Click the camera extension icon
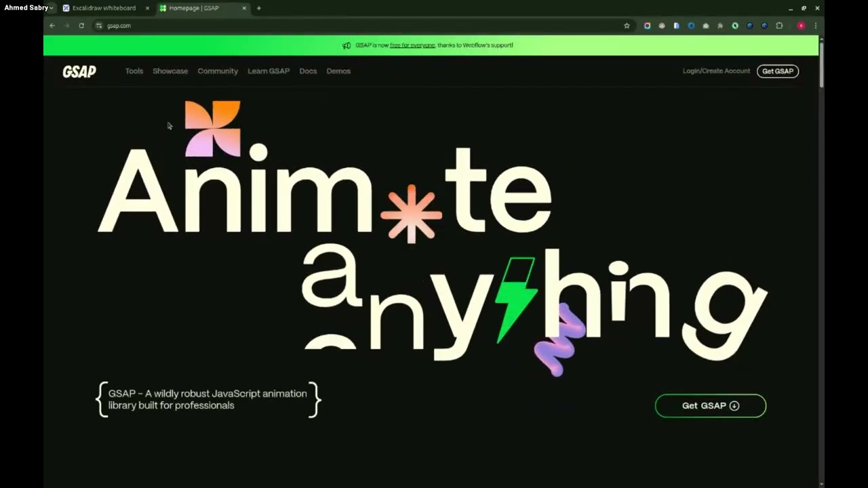The image size is (868, 488). [x=706, y=26]
